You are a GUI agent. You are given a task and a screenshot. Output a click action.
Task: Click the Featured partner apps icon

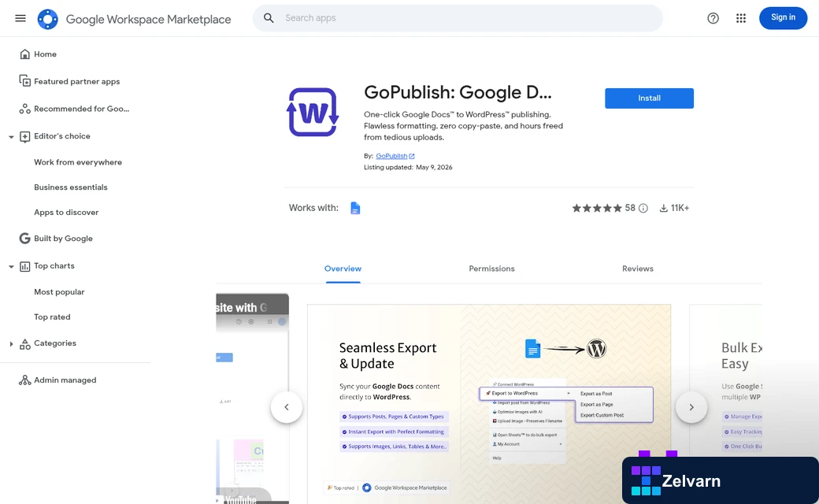pyautogui.click(x=24, y=81)
